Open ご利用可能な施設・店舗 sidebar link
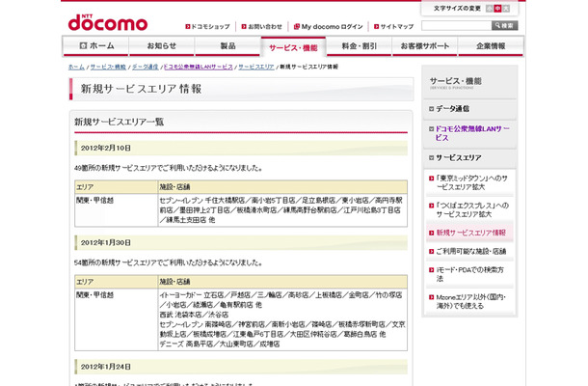The width and height of the screenshot is (588, 386). [x=471, y=251]
